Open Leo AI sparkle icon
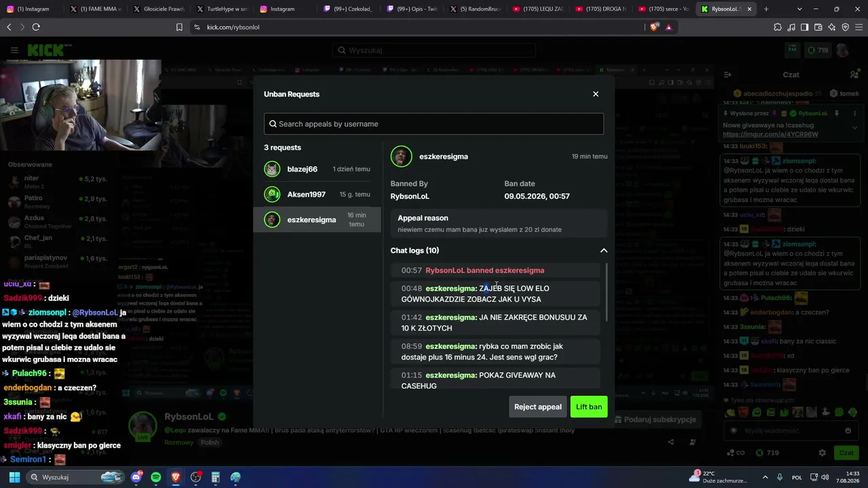Screen dimensions: 868x488 831,27
